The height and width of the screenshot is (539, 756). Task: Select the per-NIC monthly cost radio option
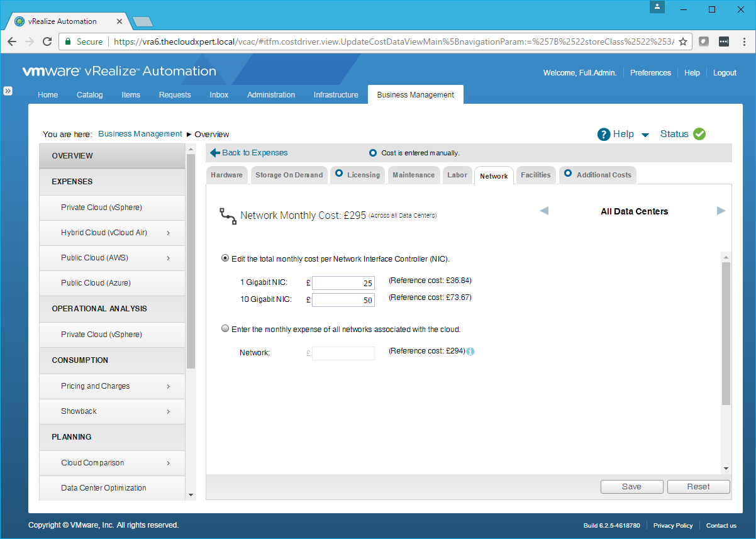[x=225, y=258]
